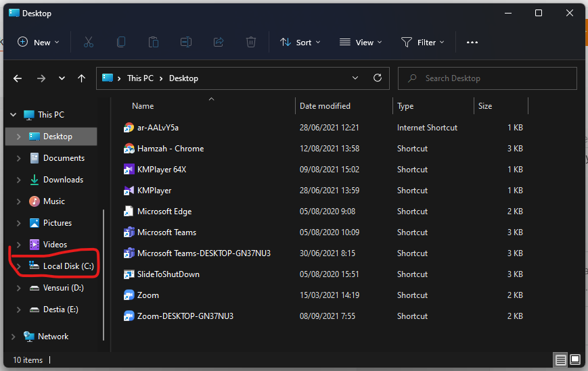Image resolution: width=588 pixels, height=371 pixels.
Task: Open the Filter dropdown menu
Action: [423, 43]
